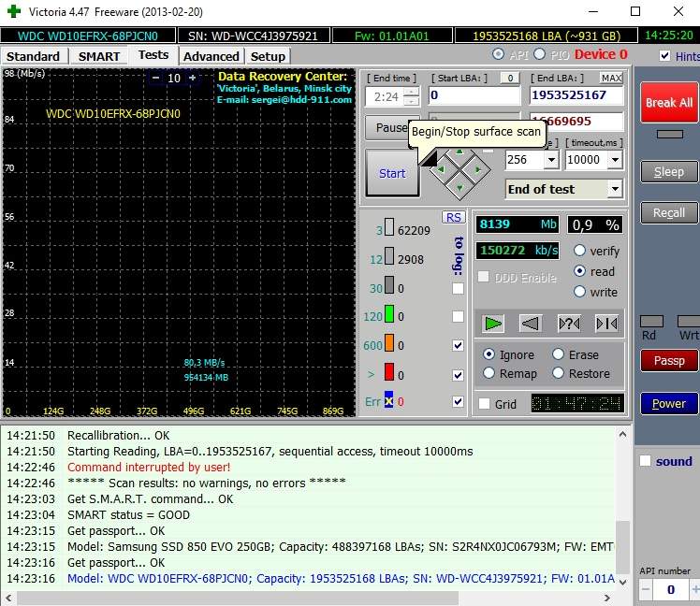The width and height of the screenshot is (700, 606).
Task: Click the down arrow on navigation diamond
Action: (x=459, y=187)
